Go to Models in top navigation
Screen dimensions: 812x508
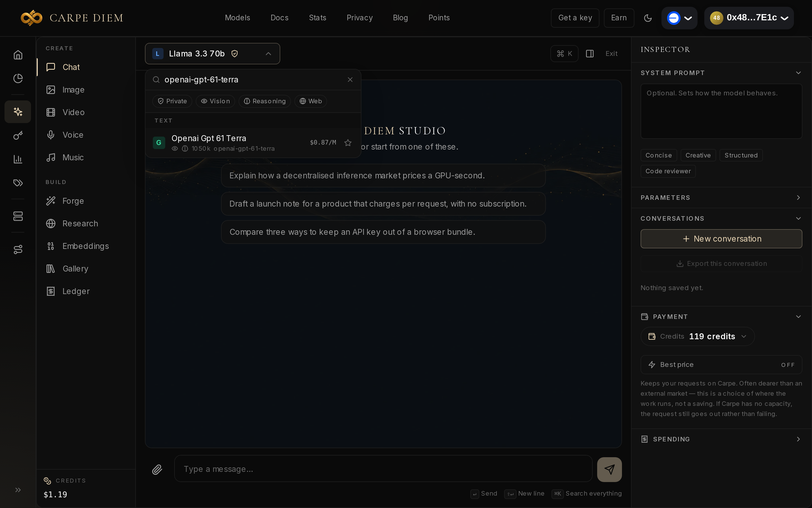click(237, 18)
